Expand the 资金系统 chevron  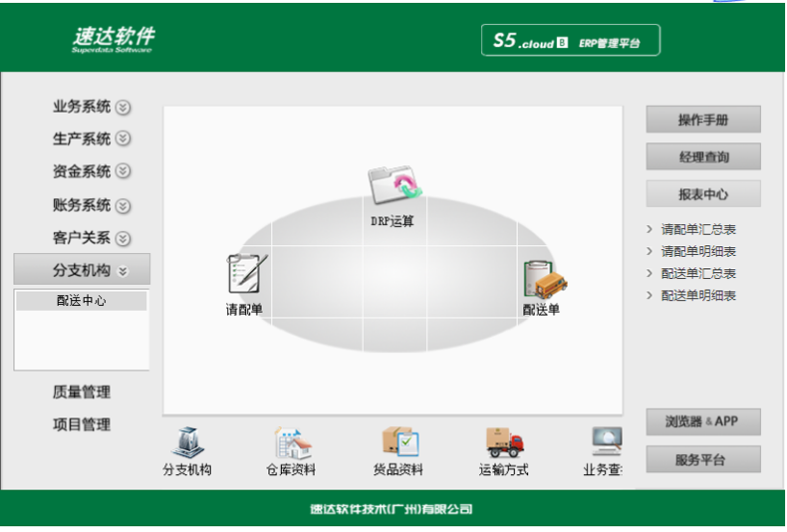123,171
